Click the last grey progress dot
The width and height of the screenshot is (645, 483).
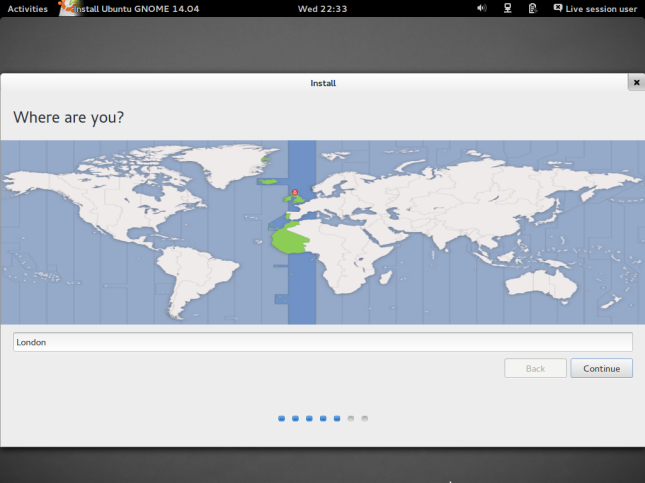[364, 418]
